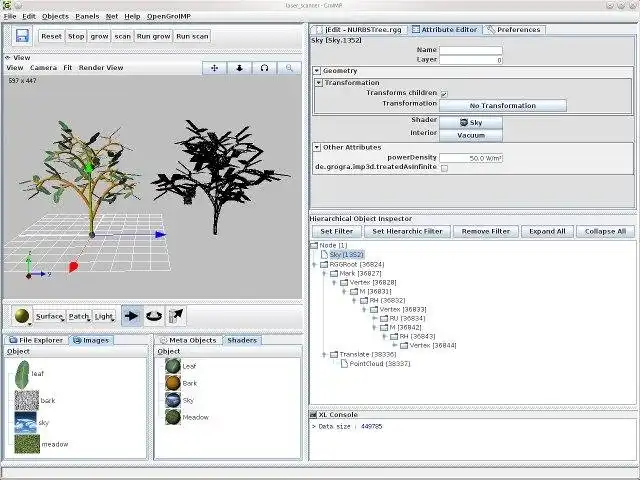Viewport: 640px width, 480px height.
Task: Toggle the treatedAsInfinite checkbox
Action: coord(444,168)
